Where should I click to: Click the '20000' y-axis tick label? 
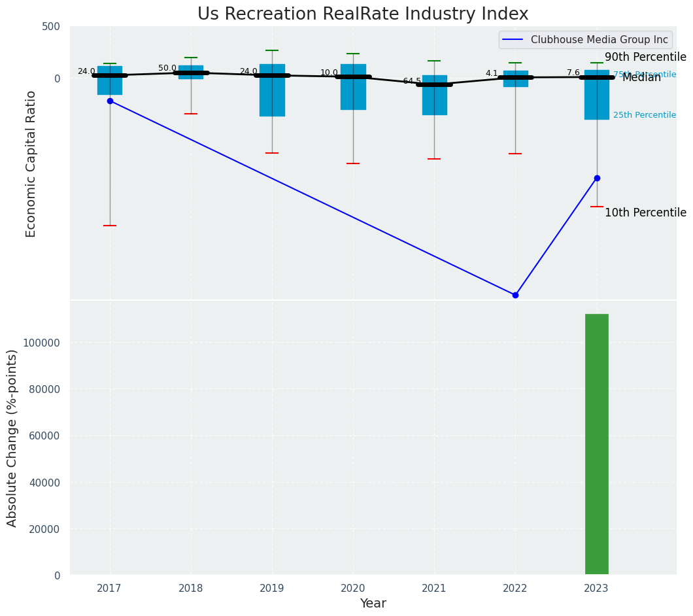pos(45,529)
